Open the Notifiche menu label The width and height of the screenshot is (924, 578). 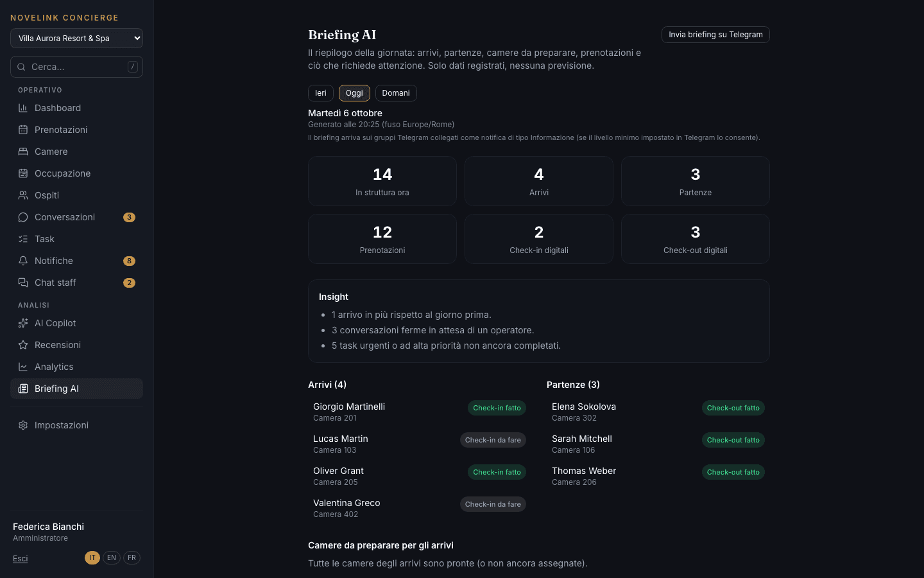(54, 261)
